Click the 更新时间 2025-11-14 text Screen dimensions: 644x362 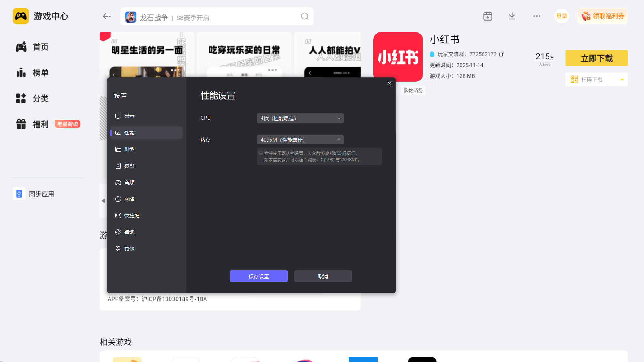pyautogui.click(x=456, y=65)
